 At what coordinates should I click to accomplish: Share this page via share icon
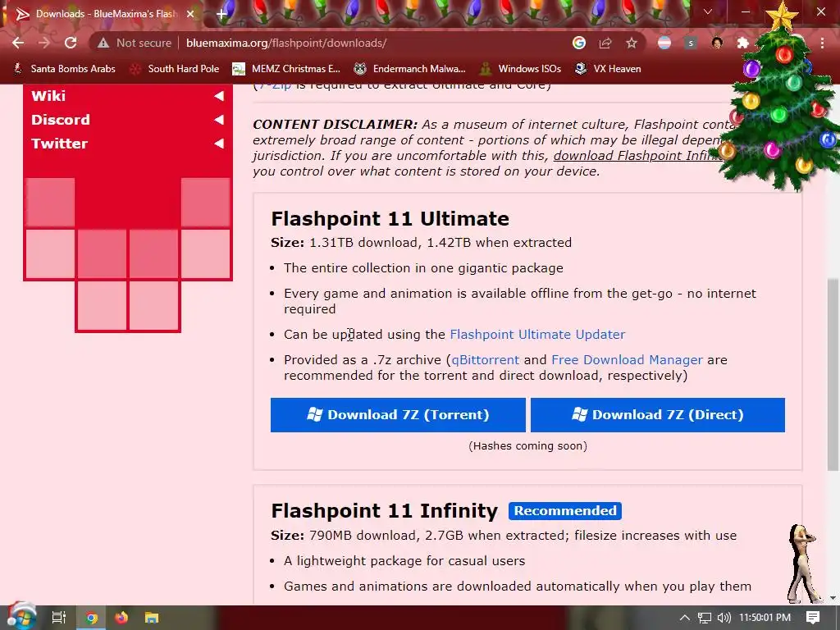click(x=605, y=43)
